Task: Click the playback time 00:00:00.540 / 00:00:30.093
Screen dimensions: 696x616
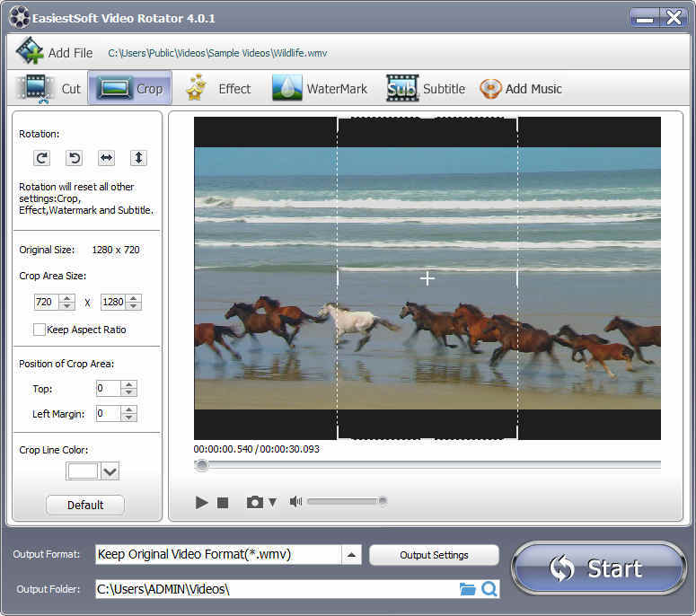Action: [x=256, y=449]
